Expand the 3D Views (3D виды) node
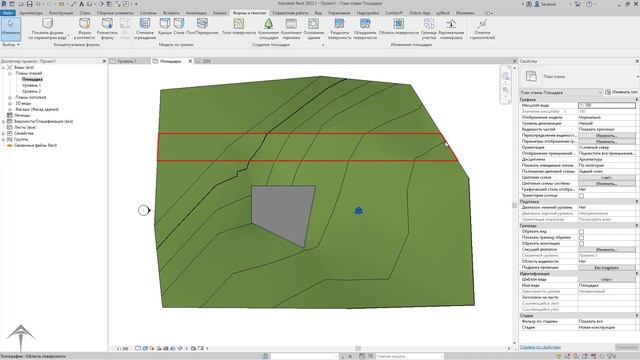Screen dimensions: 640x360 [10, 103]
